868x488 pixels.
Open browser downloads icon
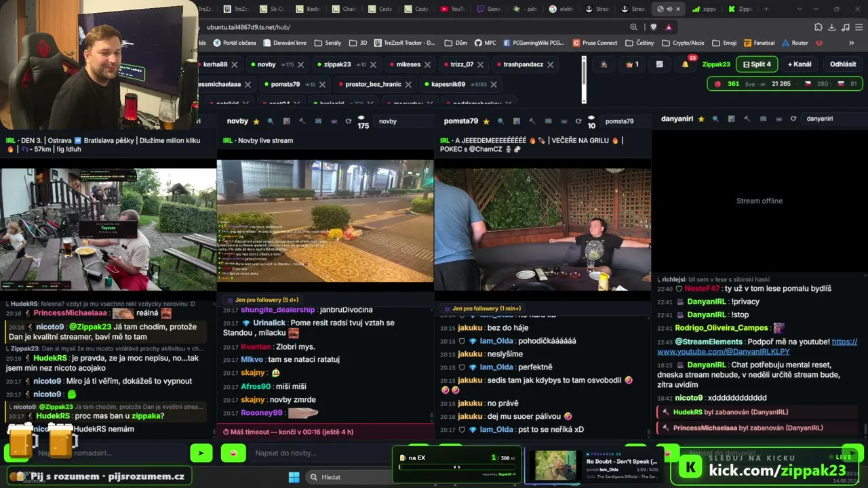pyautogui.click(x=831, y=27)
